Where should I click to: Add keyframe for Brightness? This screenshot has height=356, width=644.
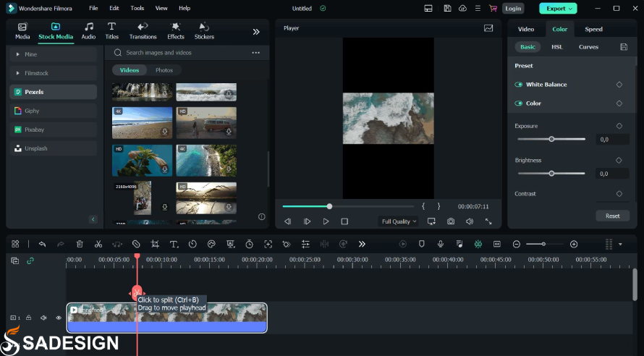(x=619, y=160)
